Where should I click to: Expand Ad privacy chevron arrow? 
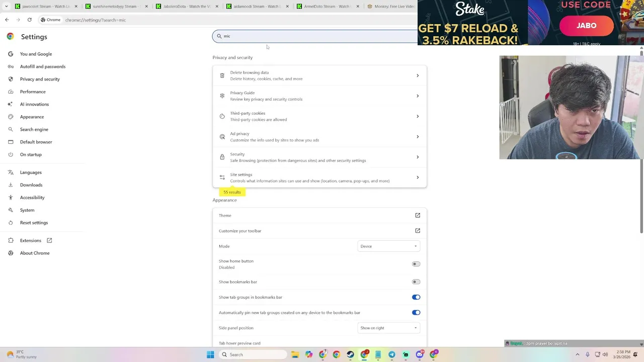[418, 137]
